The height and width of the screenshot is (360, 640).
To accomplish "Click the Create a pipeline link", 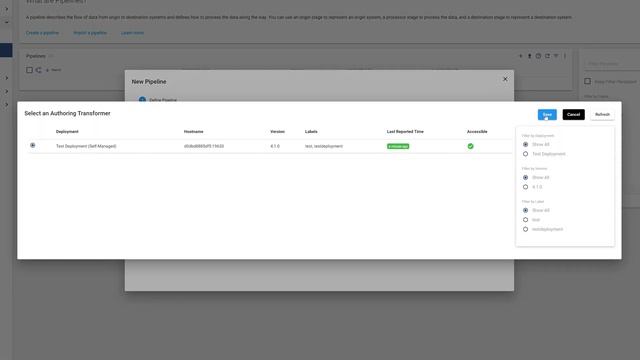I will (42, 33).
